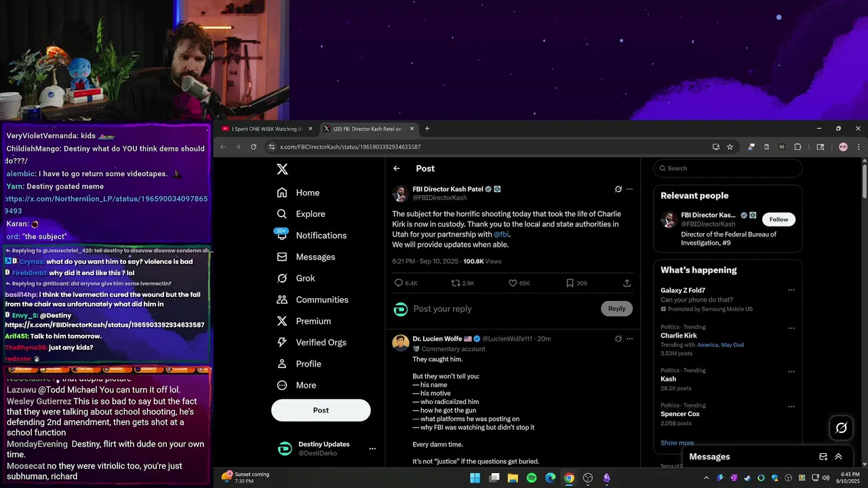Click new message compose icon in Messages bar

(823, 457)
